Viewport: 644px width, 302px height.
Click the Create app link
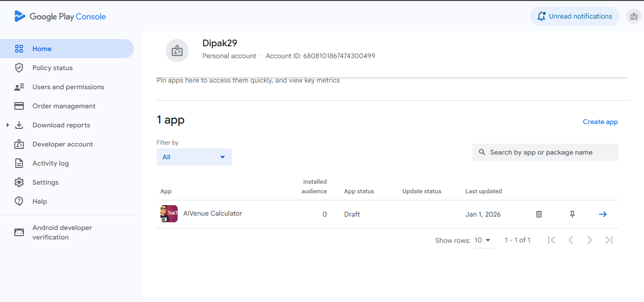(600, 122)
